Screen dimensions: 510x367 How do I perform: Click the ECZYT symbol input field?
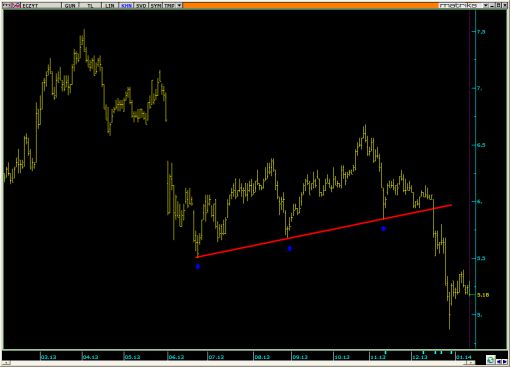click(41, 6)
